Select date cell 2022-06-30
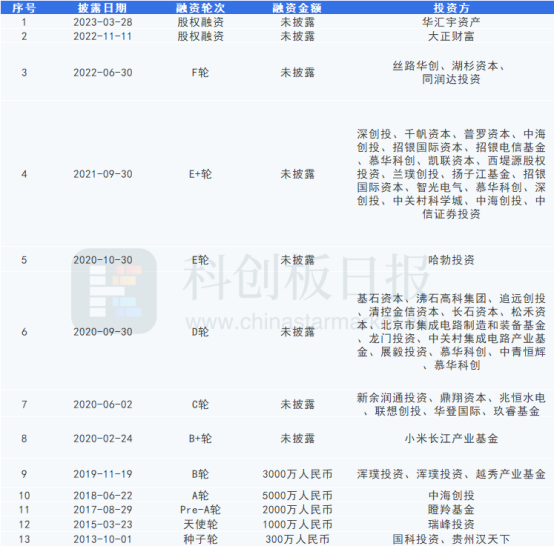554x547 pixels. click(x=103, y=73)
